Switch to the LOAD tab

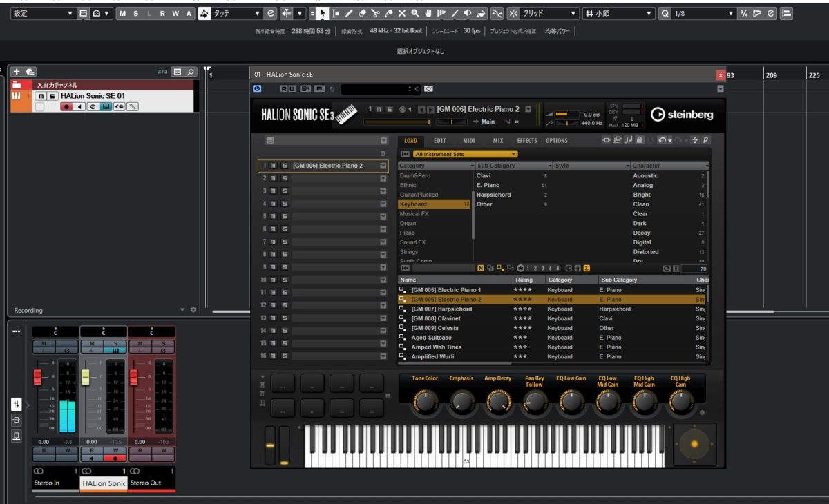click(x=410, y=140)
